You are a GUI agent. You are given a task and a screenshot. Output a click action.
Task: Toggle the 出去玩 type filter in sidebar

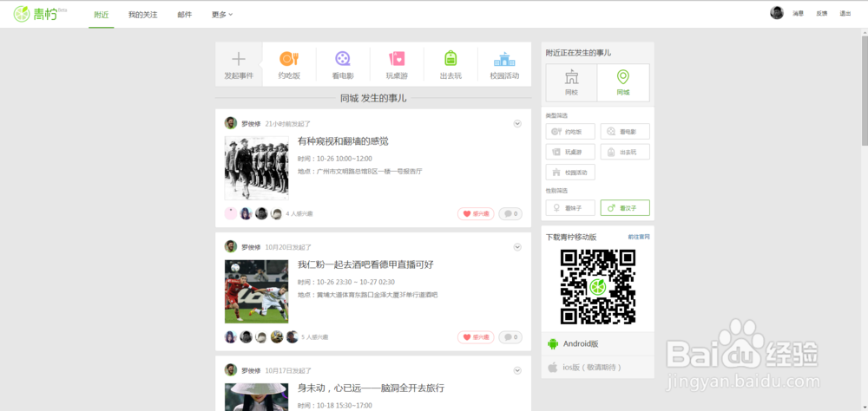coord(625,152)
